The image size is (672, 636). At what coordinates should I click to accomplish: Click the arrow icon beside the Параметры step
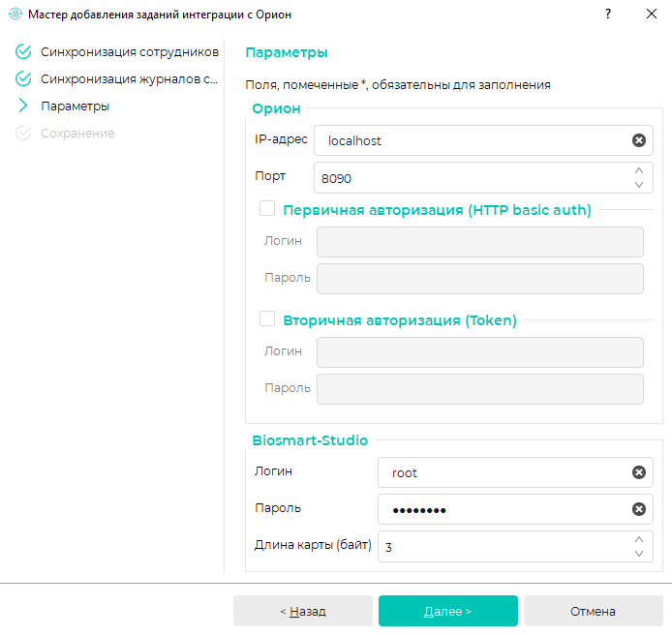pos(23,106)
